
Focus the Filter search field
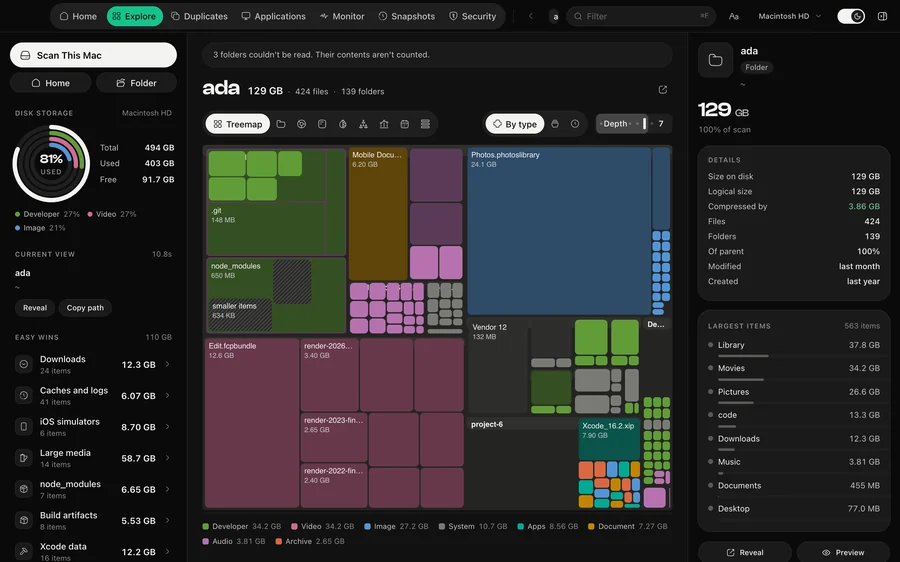click(641, 16)
